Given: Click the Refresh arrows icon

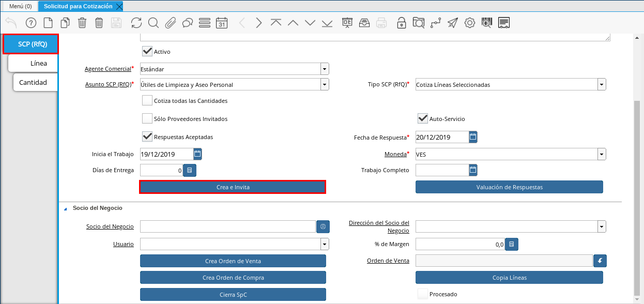Looking at the screenshot, I should coord(136,23).
